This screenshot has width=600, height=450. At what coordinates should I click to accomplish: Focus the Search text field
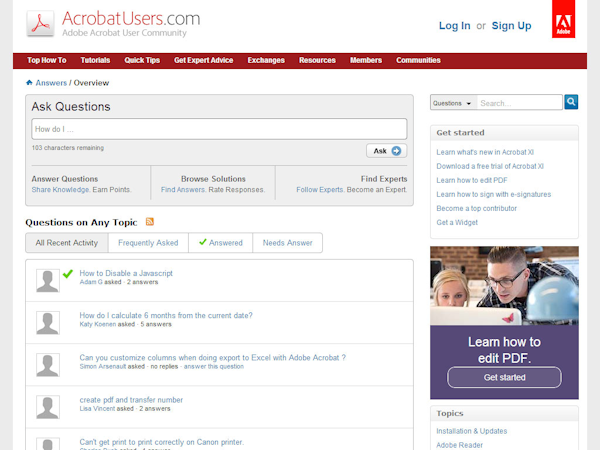coord(520,103)
